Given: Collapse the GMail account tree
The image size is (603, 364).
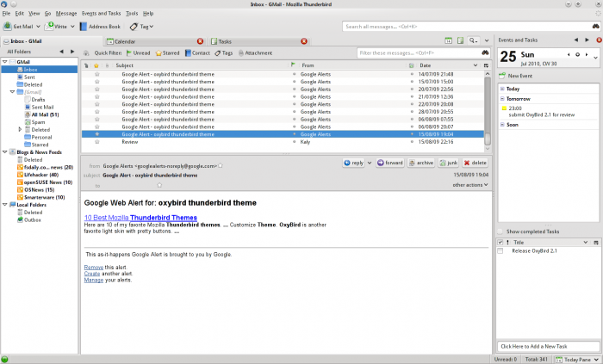Looking at the screenshot, I should tap(5, 62).
